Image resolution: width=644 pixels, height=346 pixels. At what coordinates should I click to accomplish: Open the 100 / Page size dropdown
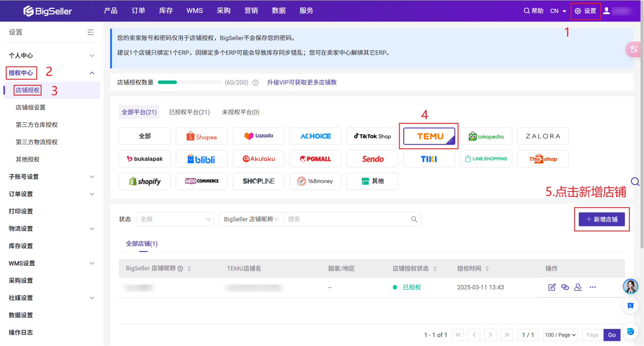[560, 335]
